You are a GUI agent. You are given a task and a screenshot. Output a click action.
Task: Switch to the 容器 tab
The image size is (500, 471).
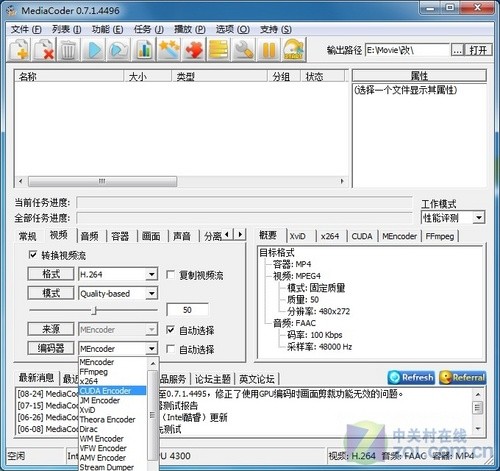pyautogui.click(x=120, y=236)
